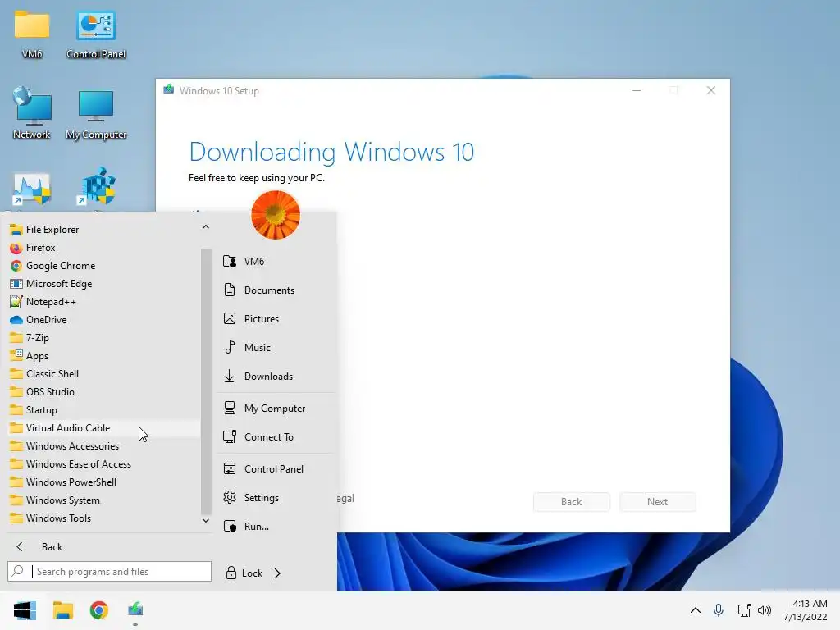Image resolution: width=840 pixels, height=630 pixels.
Task: Close the Windows 10 Setup window
Action: click(x=711, y=90)
